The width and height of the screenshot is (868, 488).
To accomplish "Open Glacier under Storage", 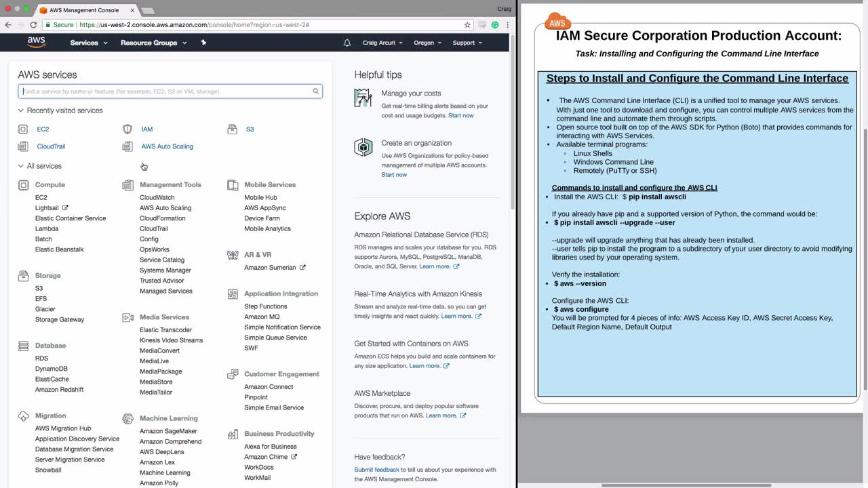I will tap(45, 310).
